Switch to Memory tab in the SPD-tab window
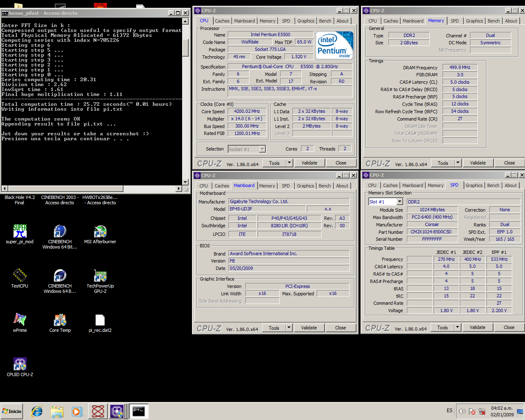This screenshot has width=525, height=420. pyautogui.click(x=436, y=185)
